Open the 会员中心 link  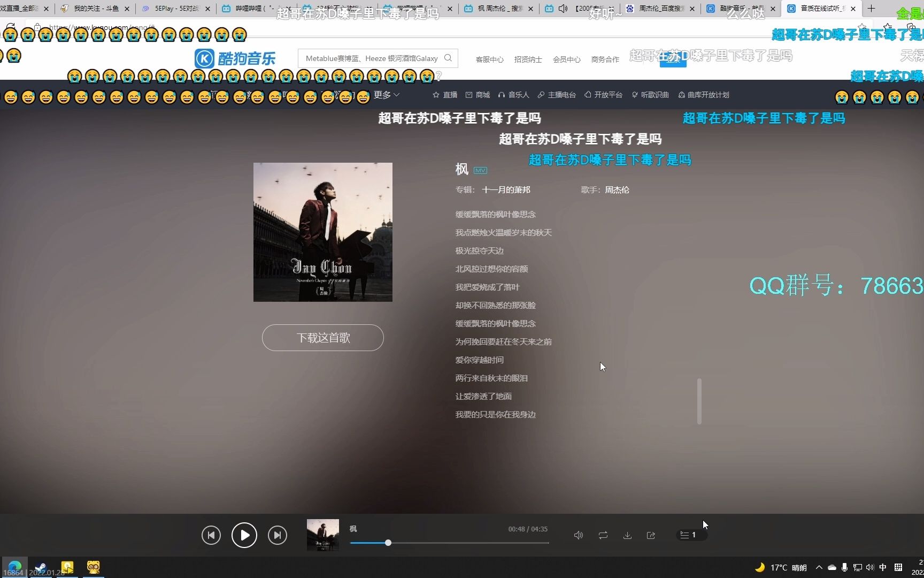click(x=567, y=59)
